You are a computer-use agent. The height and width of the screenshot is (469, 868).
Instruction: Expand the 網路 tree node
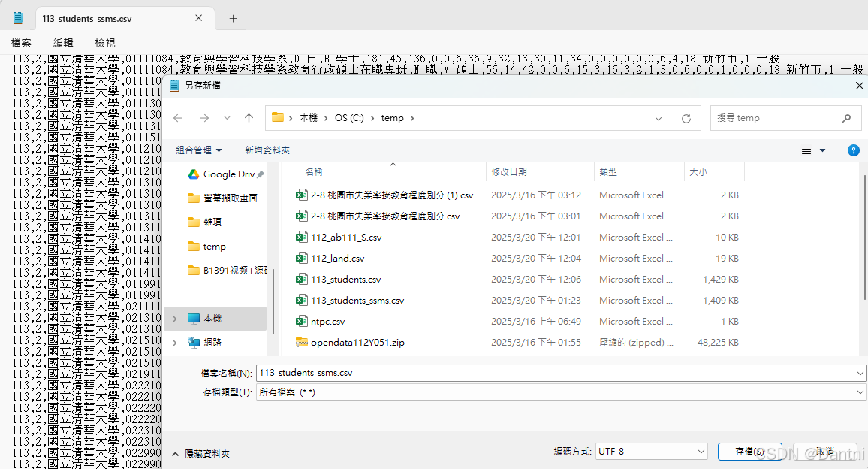[175, 343]
